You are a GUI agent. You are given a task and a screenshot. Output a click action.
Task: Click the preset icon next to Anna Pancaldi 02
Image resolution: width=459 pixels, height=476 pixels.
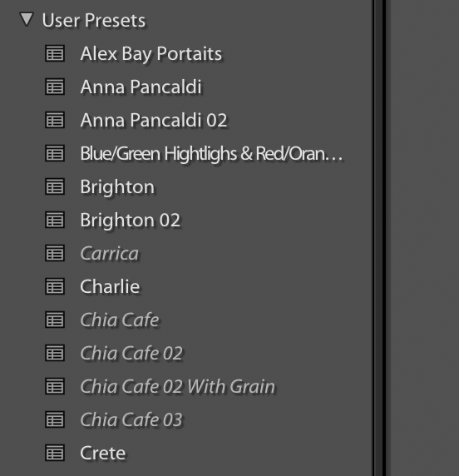pyautogui.click(x=55, y=120)
